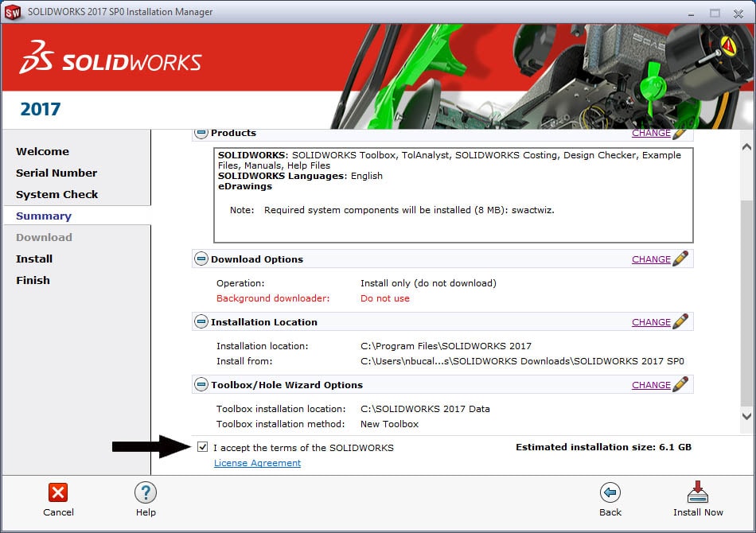Open the License Agreement link
This screenshot has width=756, height=533.
pos(258,463)
